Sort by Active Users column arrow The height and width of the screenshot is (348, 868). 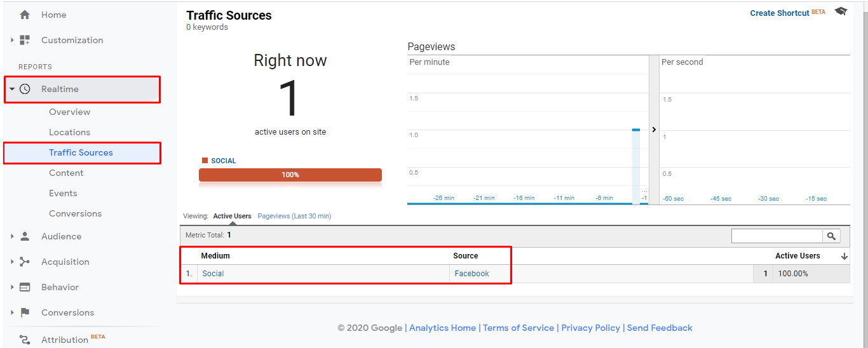click(x=844, y=256)
